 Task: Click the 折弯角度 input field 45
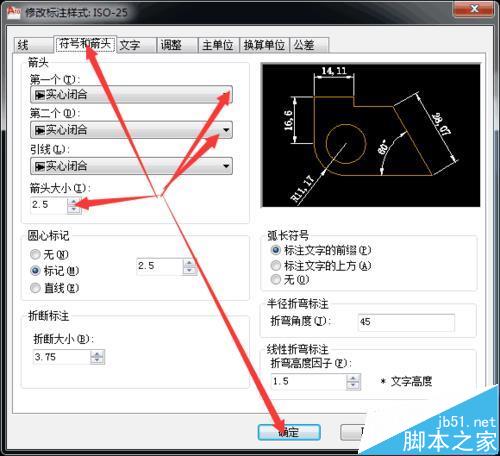pyautogui.click(x=406, y=322)
